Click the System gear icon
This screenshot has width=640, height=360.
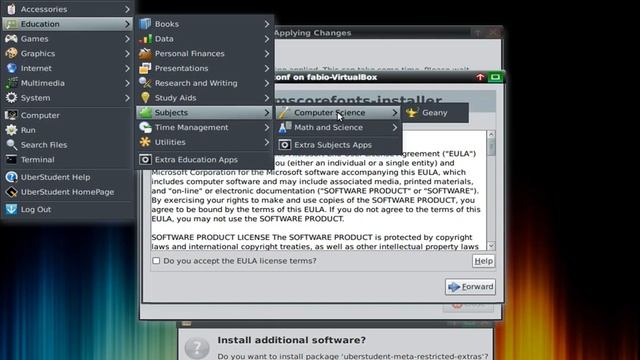pyautogui.click(x=11, y=98)
